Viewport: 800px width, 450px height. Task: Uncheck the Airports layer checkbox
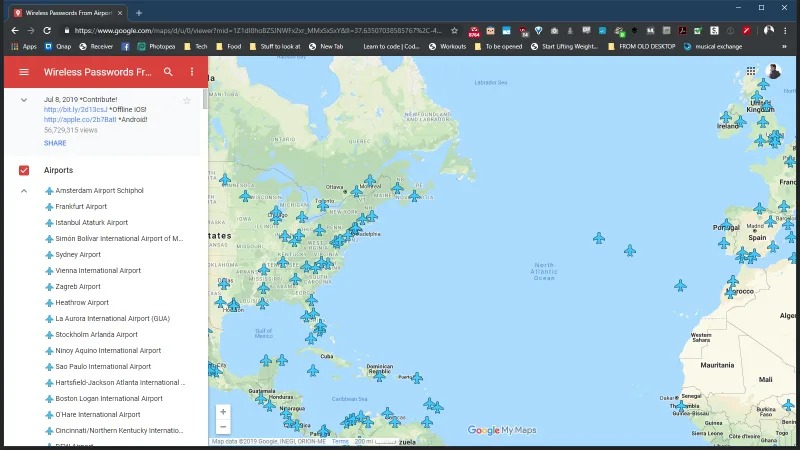tap(24, 170)
